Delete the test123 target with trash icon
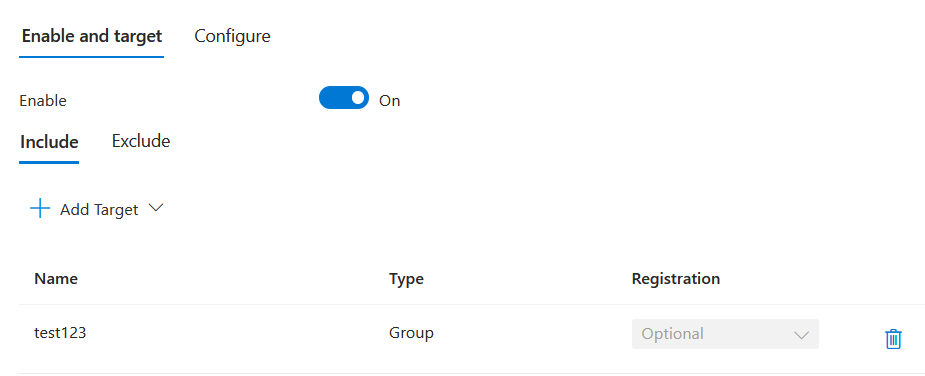 pyautogui.click(x=893, y=339)
